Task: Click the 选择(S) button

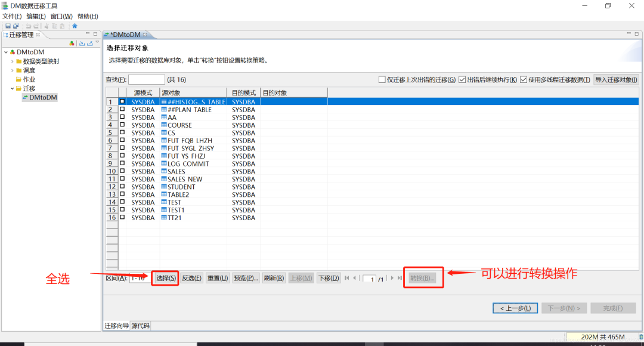Action: point(166,278)
